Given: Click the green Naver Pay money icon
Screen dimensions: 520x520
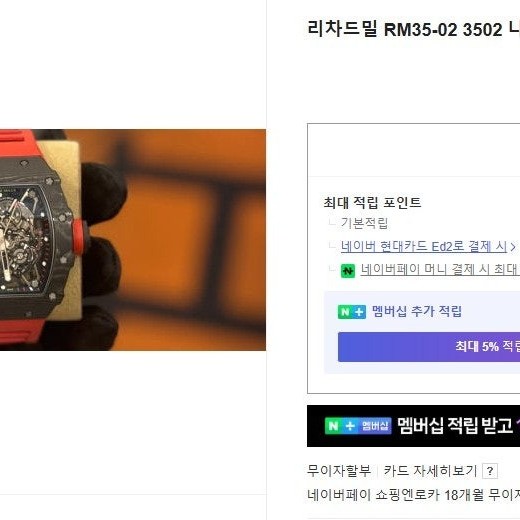Looking at the screenshot, I should tap(348, 271).
